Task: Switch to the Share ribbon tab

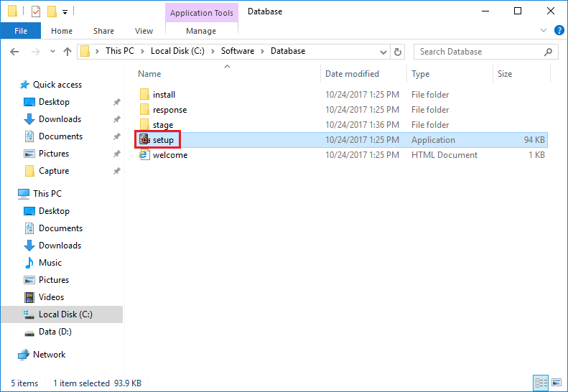Action: coord(103,31)
